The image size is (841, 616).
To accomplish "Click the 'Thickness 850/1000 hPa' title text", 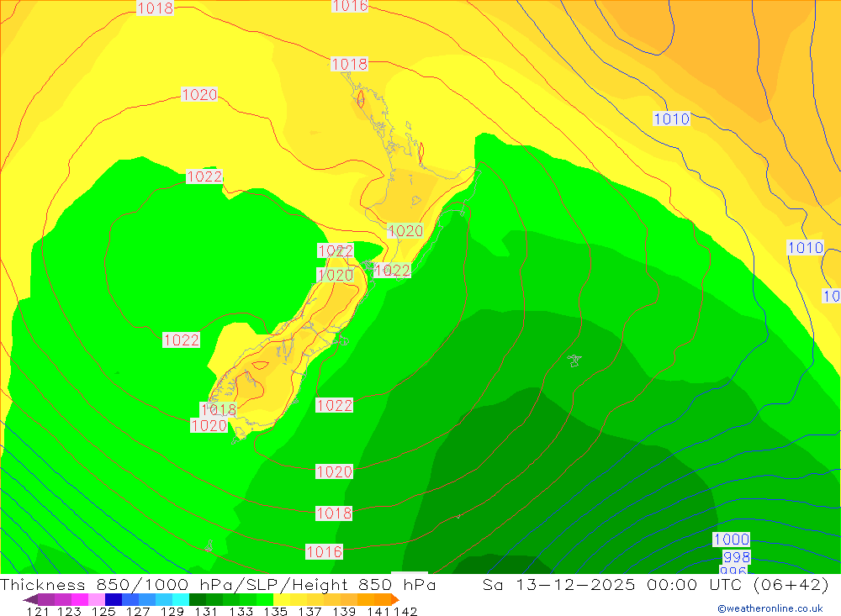I will 116,584.
